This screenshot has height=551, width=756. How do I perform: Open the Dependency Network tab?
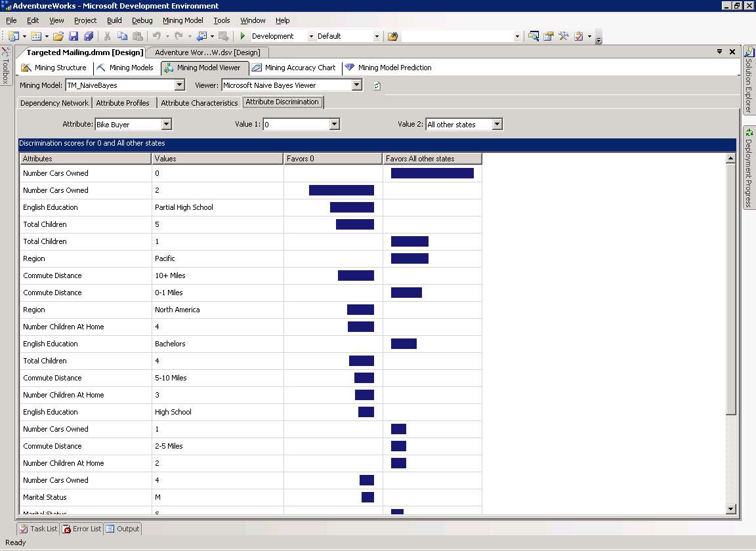[54, 103]
